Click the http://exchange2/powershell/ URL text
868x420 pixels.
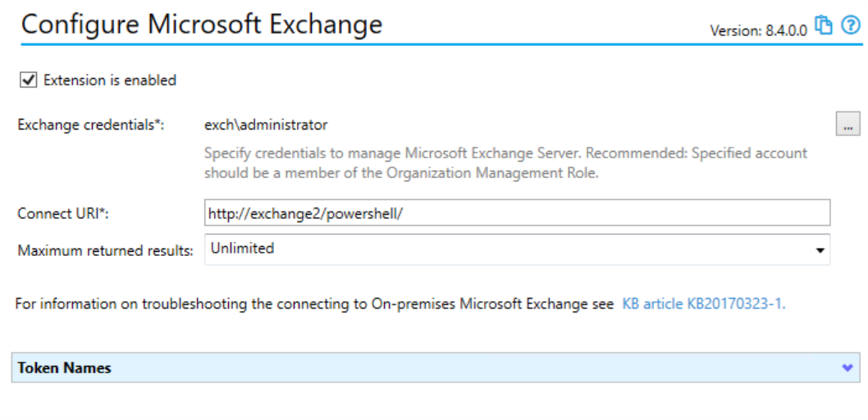(306, 213)
